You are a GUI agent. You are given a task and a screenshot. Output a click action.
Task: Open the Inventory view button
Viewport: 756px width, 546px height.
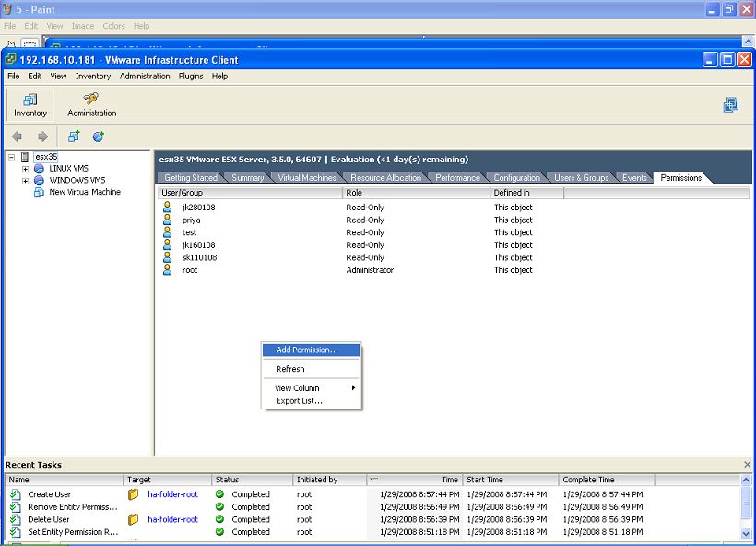coord(30,104)
